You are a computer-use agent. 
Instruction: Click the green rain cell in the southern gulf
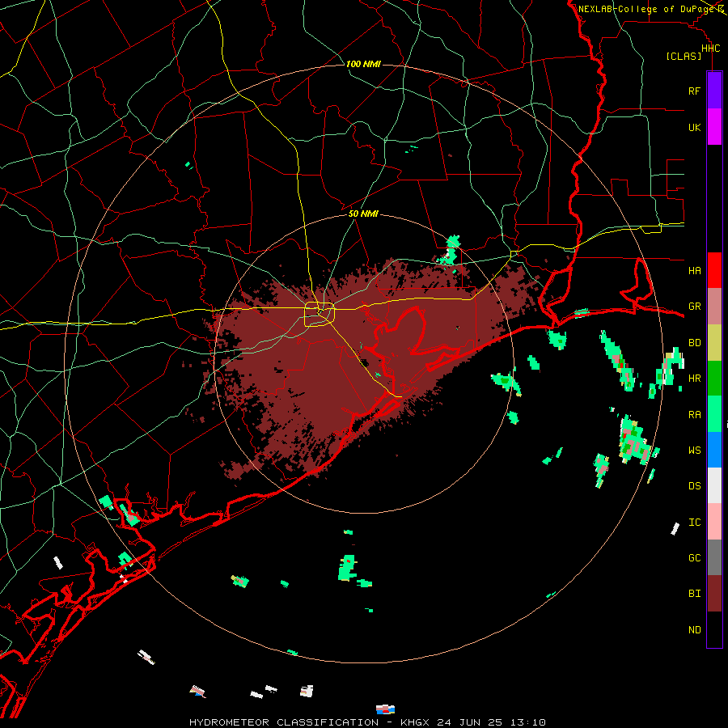[x=348, y=567]
